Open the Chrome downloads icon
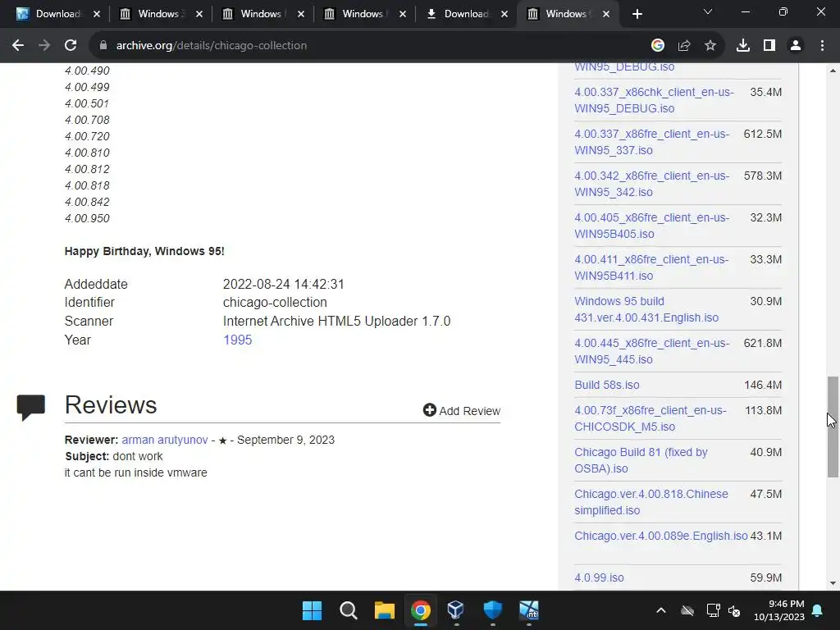840x630 pixels. [742, 46]
